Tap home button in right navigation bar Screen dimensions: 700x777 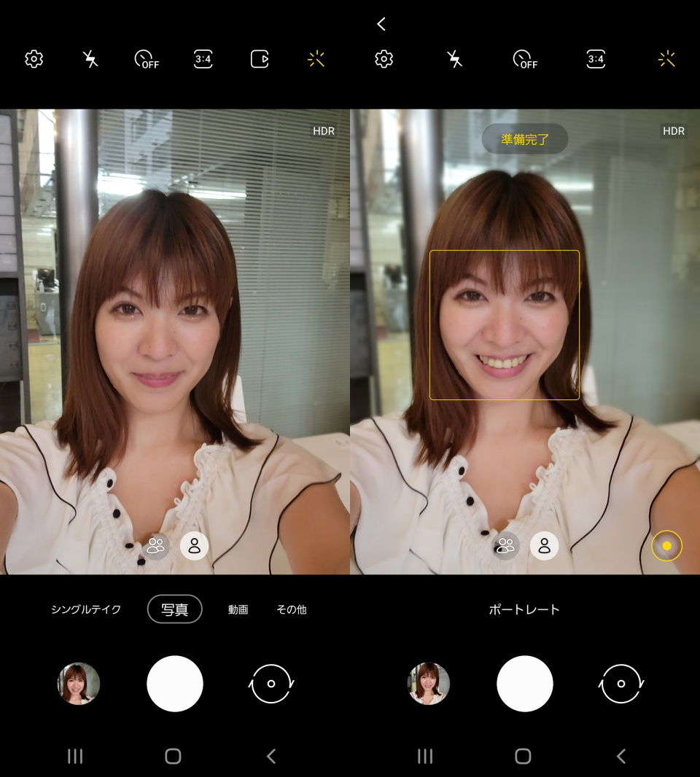pyautogui.click(x=523, y=756)
